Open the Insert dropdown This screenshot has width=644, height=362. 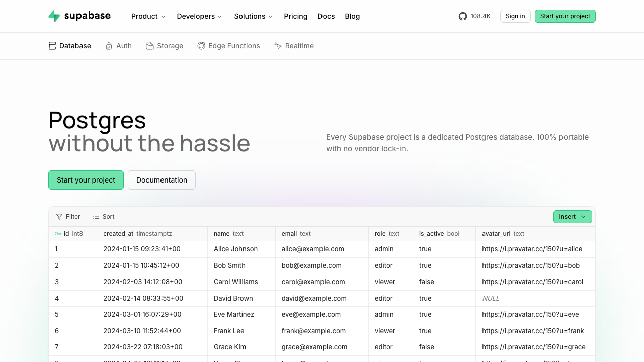pos(573,217)
